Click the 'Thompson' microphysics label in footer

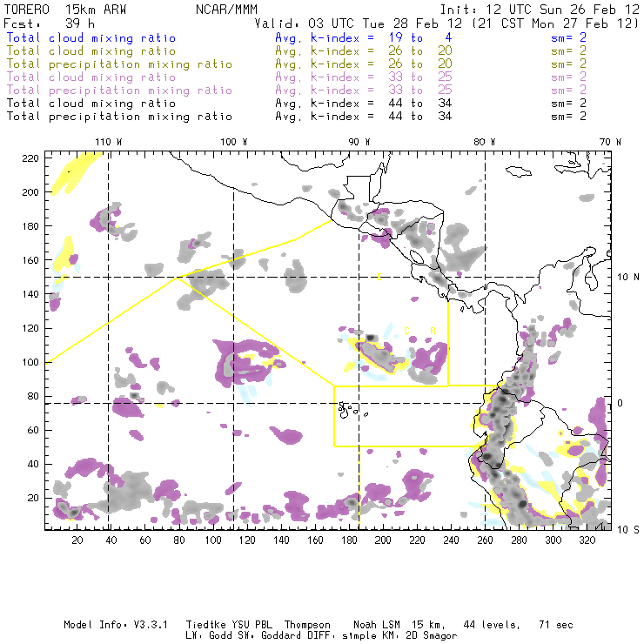307,625
